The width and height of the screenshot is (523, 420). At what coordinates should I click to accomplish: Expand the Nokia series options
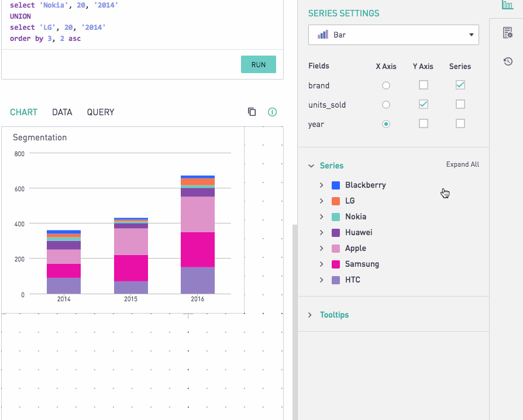[x=322, y=217]
